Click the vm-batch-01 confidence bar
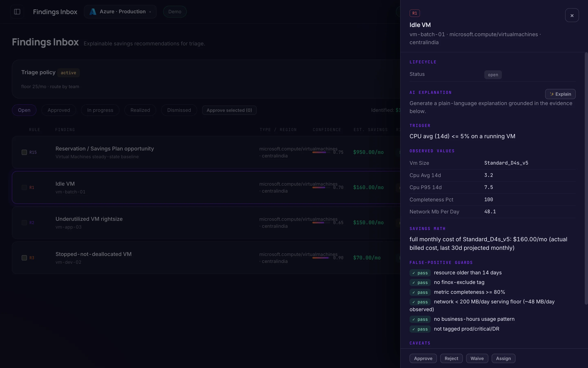The width and height of the screenshot is (588, 368). (x=321, y=188)
